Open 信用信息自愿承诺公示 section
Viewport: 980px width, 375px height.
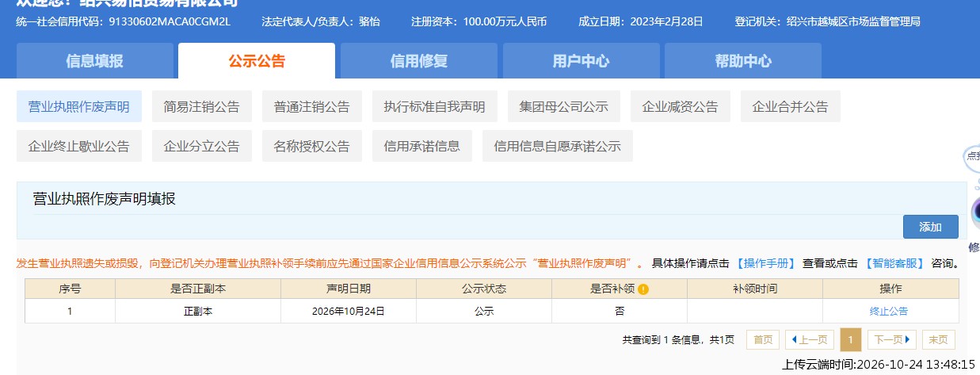coord(557,146)
